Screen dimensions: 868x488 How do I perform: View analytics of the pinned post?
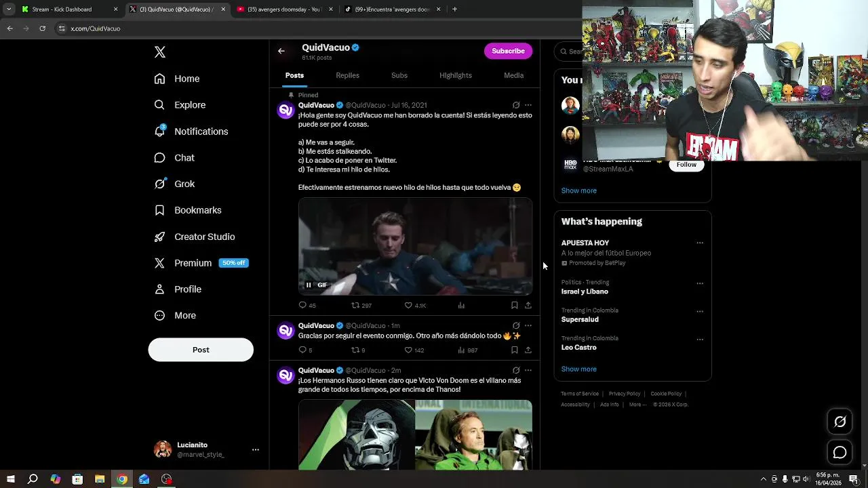coord(461,305)
